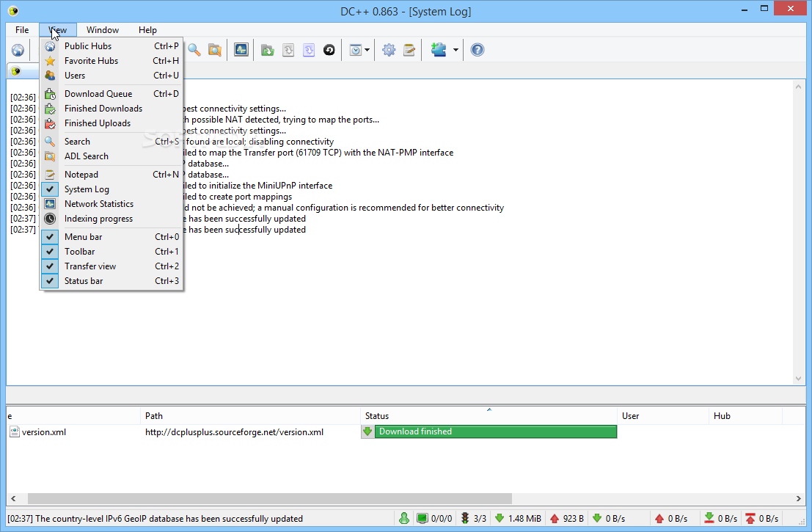
Task: Click the grey refresh file list icon
Action: 288,50
